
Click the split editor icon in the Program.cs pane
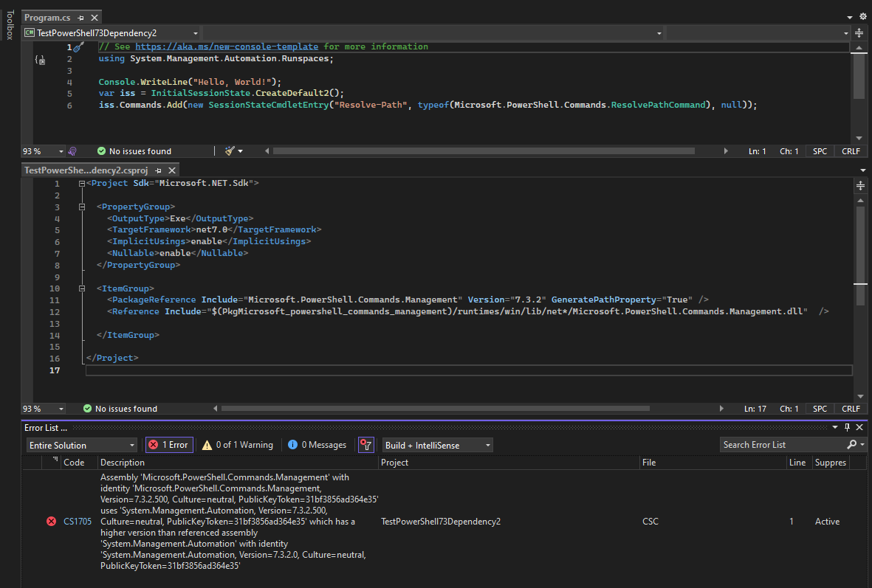click(x=859, y=32)
